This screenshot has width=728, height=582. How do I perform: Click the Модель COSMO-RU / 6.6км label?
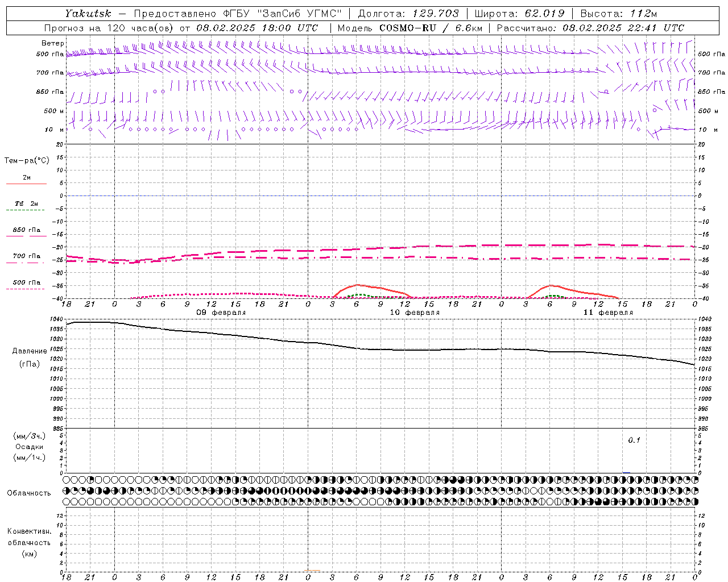pos(409,28)
